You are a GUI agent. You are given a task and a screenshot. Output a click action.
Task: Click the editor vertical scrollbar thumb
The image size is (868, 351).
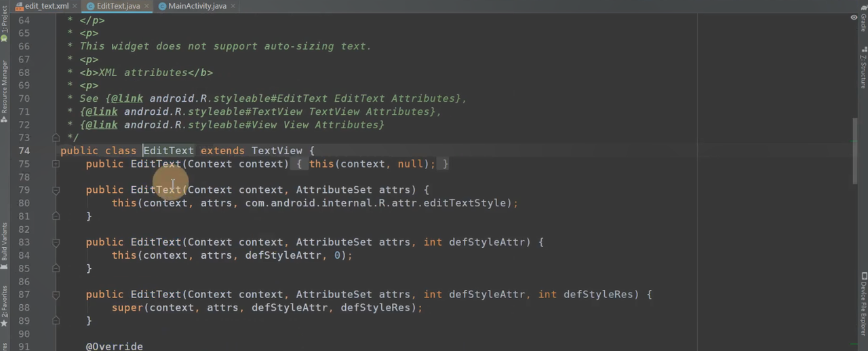pyautogui.click(x=854, y=151)
